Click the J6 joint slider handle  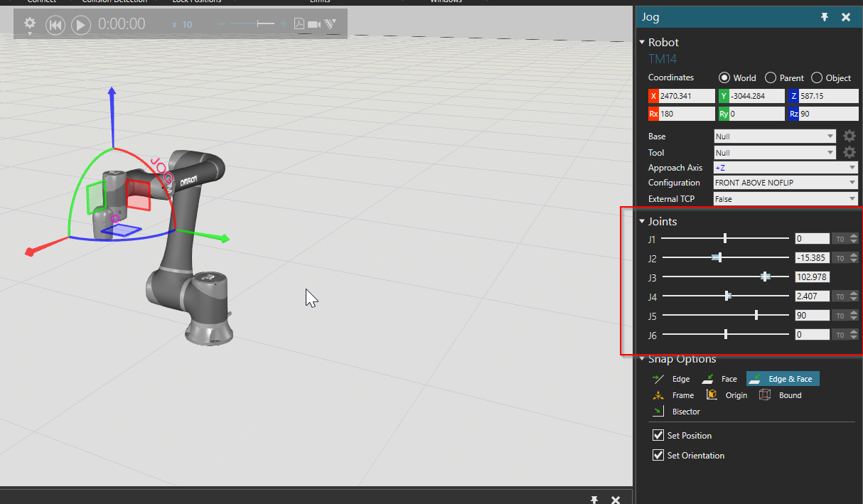coord(725,334)
